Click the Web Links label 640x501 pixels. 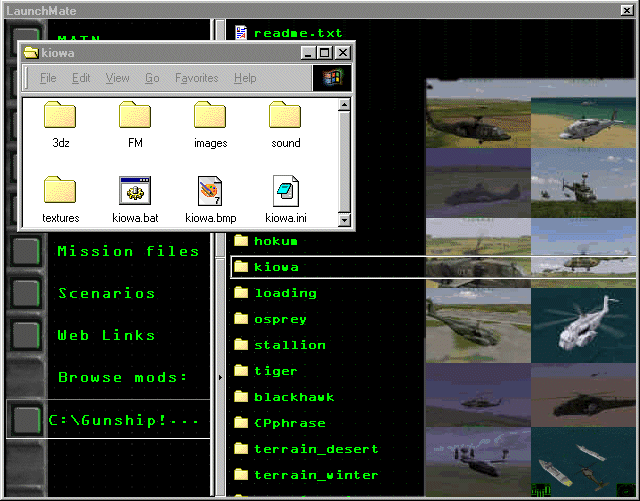(107, 335)
